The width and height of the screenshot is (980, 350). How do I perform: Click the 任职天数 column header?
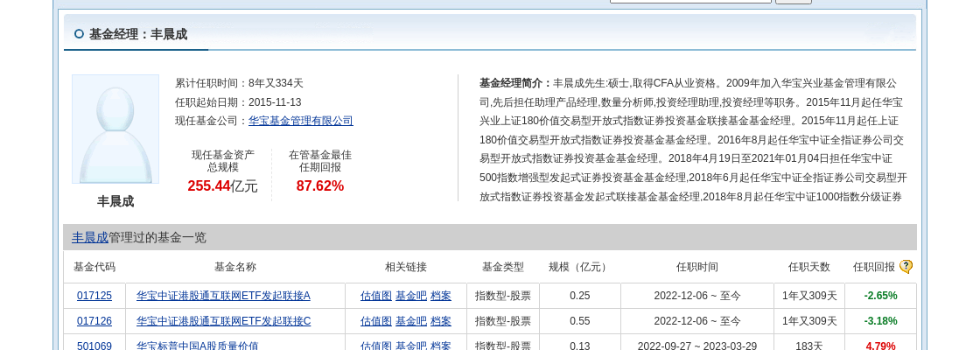pyautogui.click(x=809, y=267)
